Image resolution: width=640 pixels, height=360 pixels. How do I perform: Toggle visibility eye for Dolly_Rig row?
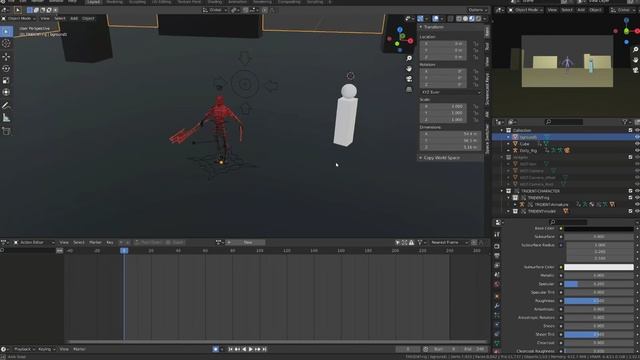click(637, 151)
